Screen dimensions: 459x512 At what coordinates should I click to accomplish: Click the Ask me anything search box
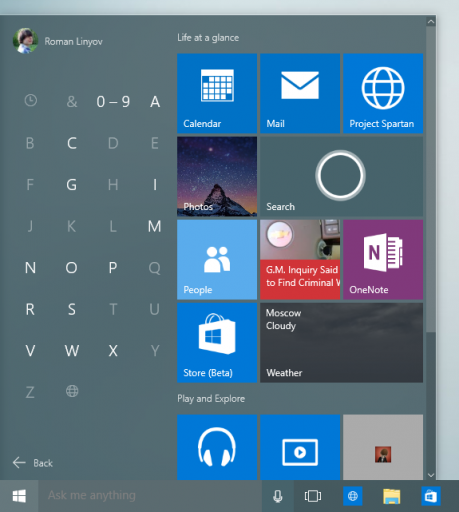(x=150, y=496)
